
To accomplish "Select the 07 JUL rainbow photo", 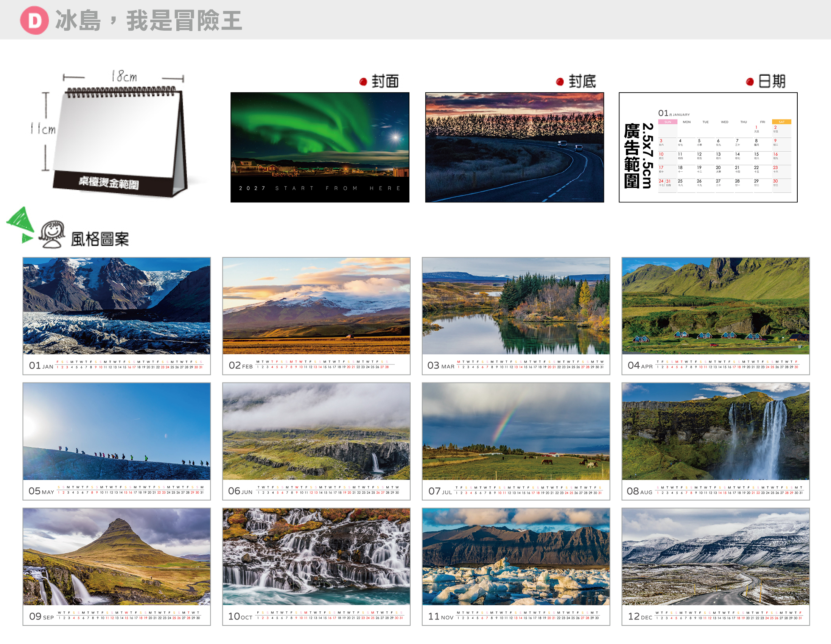I will [x=516, y=431].
